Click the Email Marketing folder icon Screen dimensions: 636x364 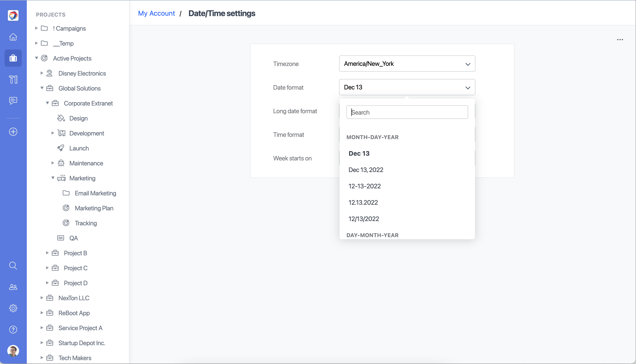tap(66, 193)
